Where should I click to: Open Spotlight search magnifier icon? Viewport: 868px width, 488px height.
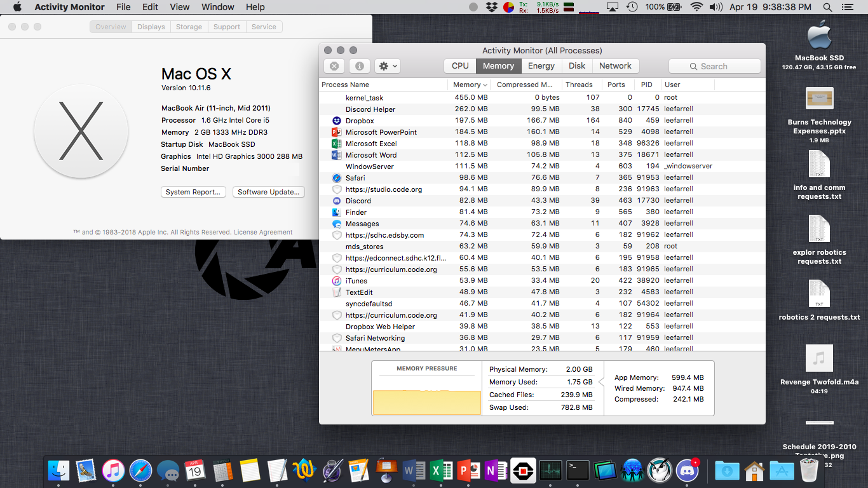[x=827, y=7]
